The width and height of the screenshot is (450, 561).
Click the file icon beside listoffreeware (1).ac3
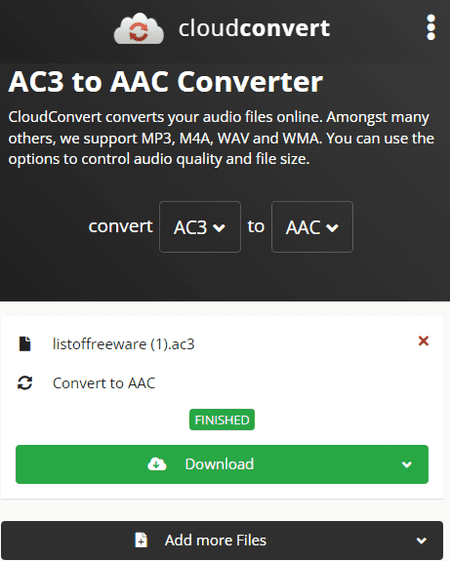25,344
